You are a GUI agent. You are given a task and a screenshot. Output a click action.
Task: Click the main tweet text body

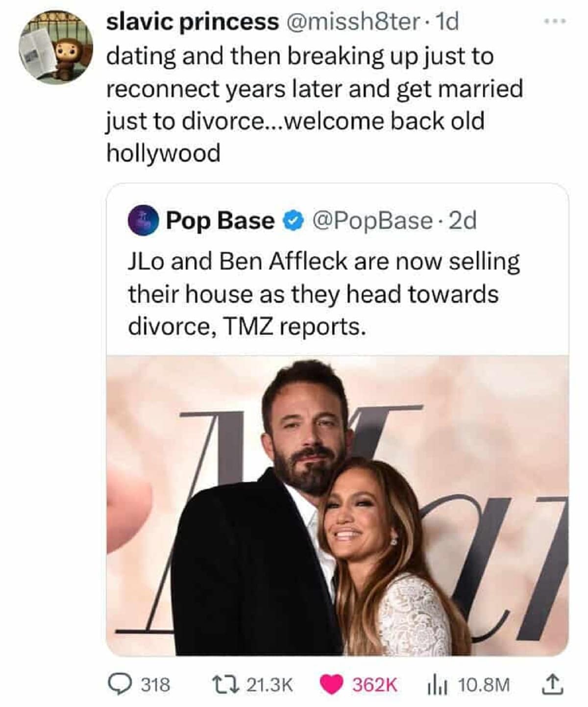click(314, 105)
